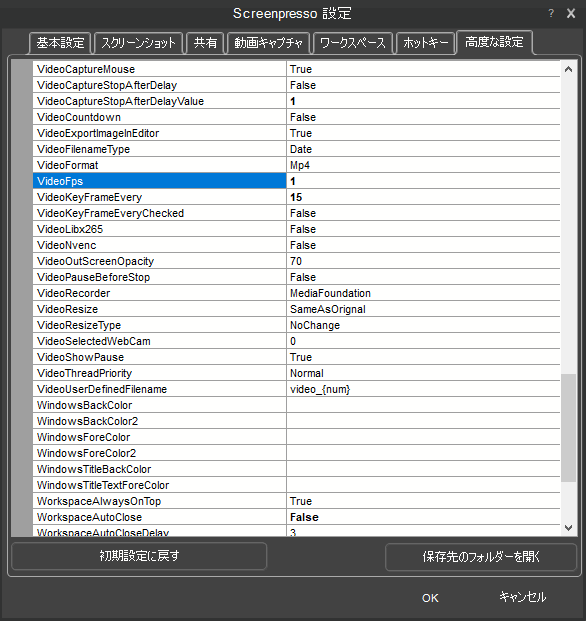Switch to the 基本設定 tab
The image size is (586, 621).
(60, 43)
